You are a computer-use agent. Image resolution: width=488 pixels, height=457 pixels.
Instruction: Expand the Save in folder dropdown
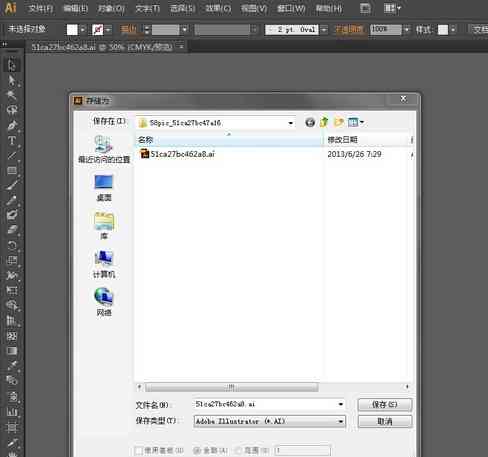(x=290, y=123)
